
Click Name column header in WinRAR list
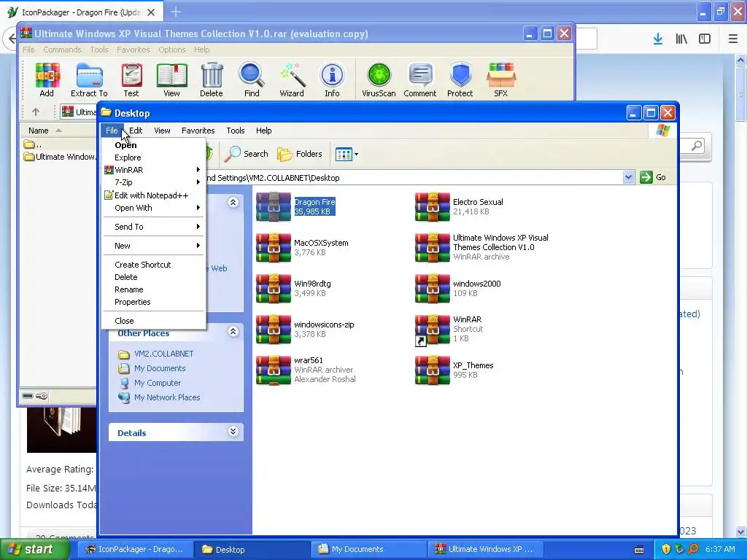(57, 131)
